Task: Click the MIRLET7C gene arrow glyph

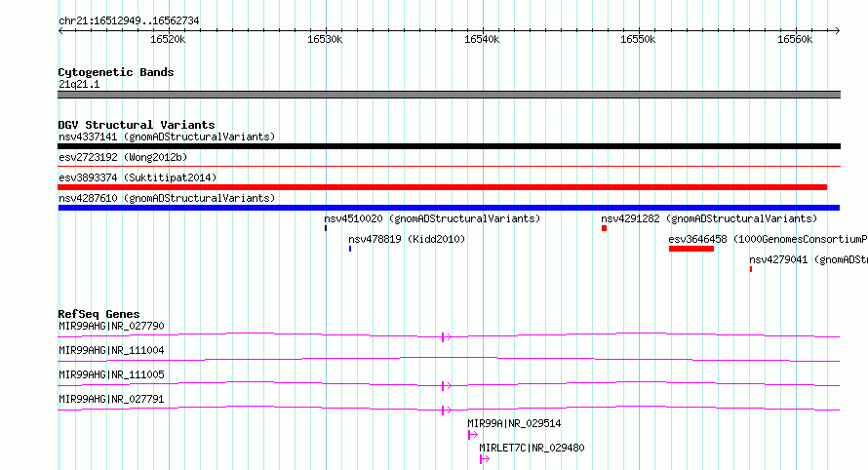Action: click(485, 459)
